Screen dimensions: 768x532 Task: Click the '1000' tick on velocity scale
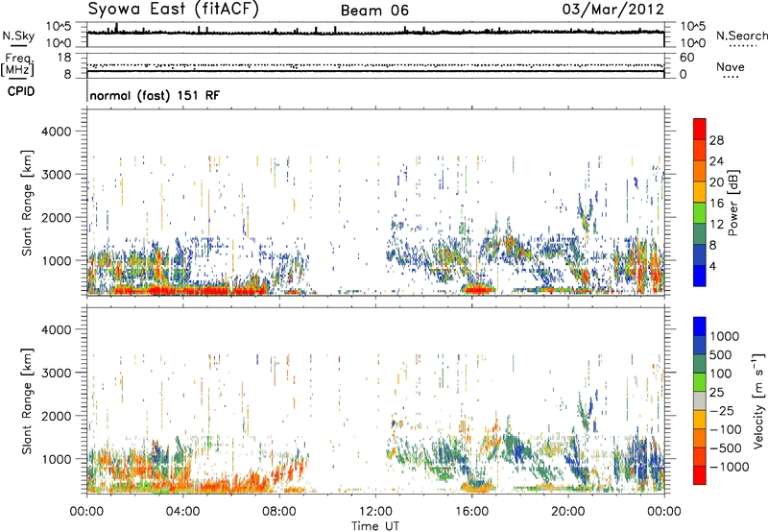click(725, 336)
